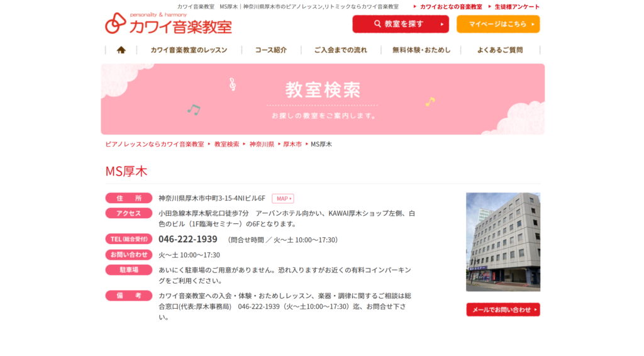Image resolution: width=644 pixels, height=356 pixels.
Task: Click the お問い合わせ label badge
Action: click(128, 255)
